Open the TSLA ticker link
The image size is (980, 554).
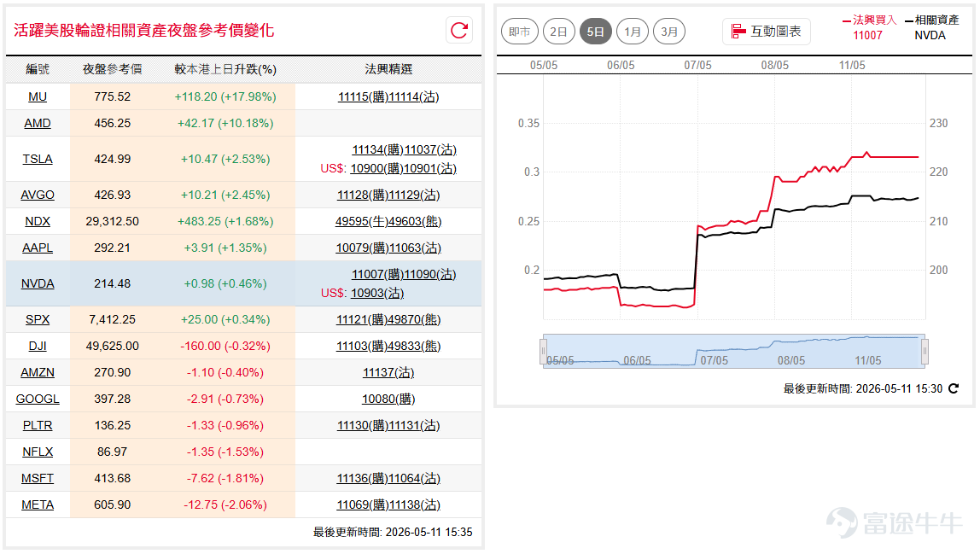pyautogui.click(x=38, y=159)
